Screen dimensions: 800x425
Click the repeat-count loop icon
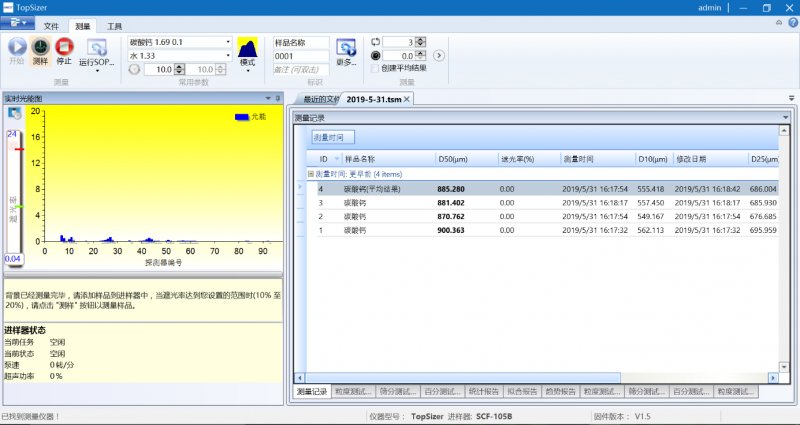pos(376,42)
